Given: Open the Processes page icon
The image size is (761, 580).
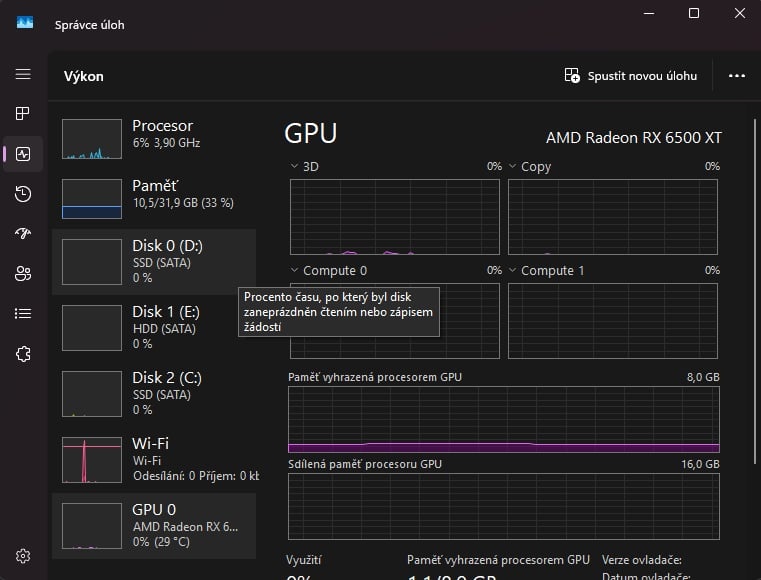Looking at the screenshot, I should pyautogui.click(x=23, y=114).
